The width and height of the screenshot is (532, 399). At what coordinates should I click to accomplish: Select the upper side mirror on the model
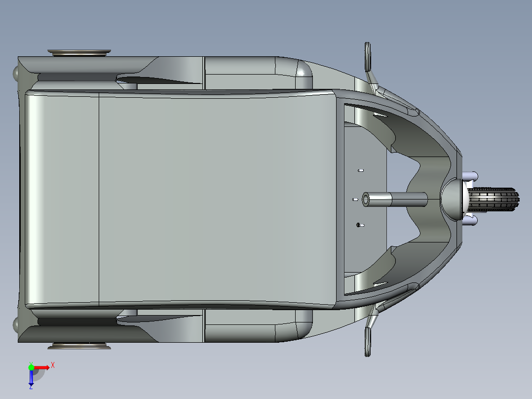coord(368,57)
